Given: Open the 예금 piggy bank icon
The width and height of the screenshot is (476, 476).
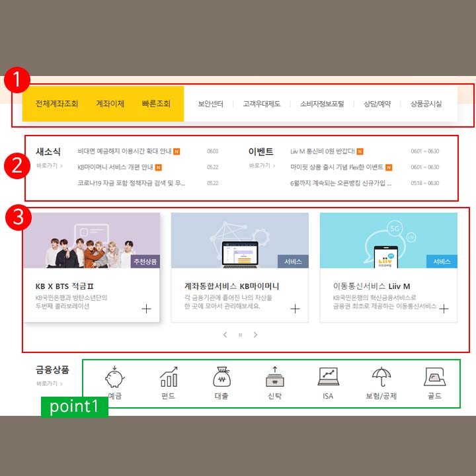Looking at the screenshot, I should coord(115,377).
